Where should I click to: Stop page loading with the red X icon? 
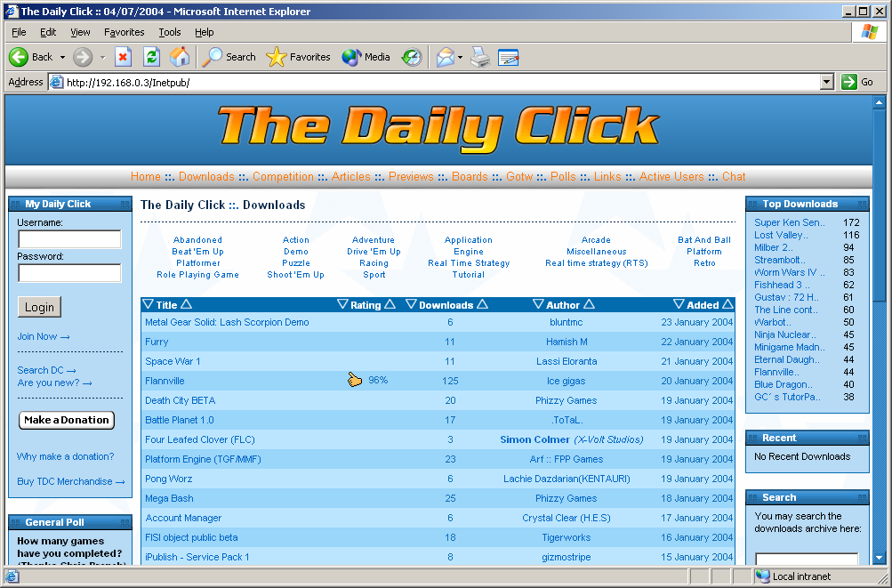click(x=123, y=57)
